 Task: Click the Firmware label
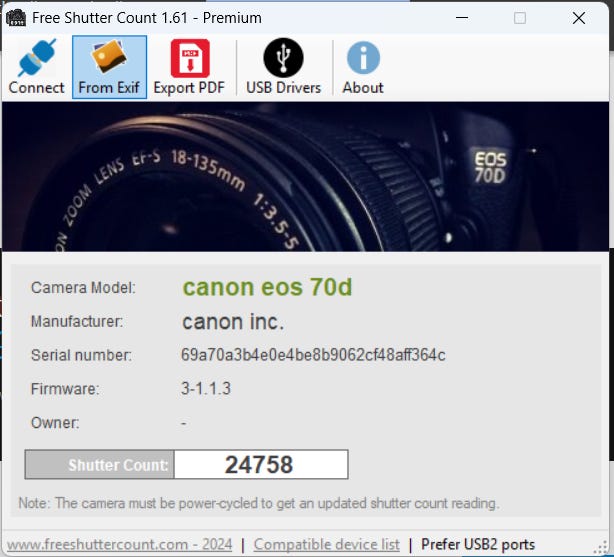pyautogui.click(x=65, y=389)
